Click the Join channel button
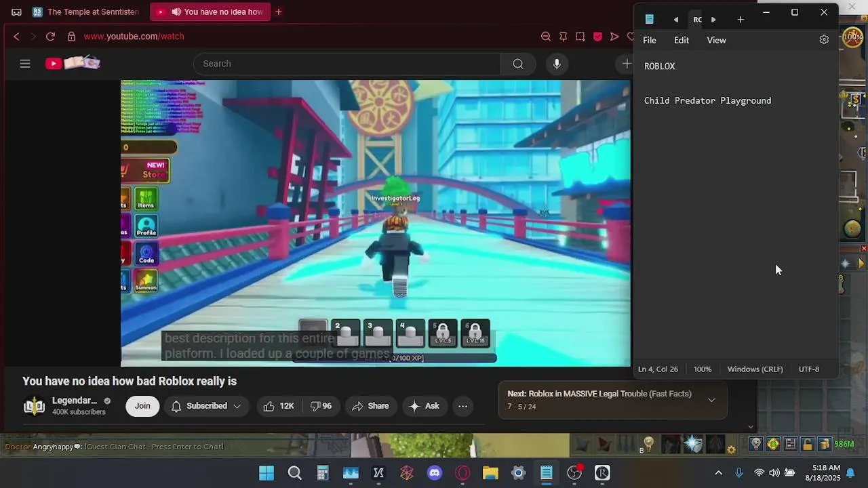 [142, 406]
